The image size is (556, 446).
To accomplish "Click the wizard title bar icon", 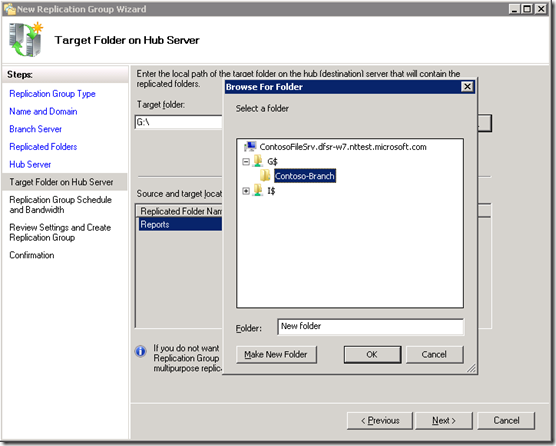I will coord(10,9).
